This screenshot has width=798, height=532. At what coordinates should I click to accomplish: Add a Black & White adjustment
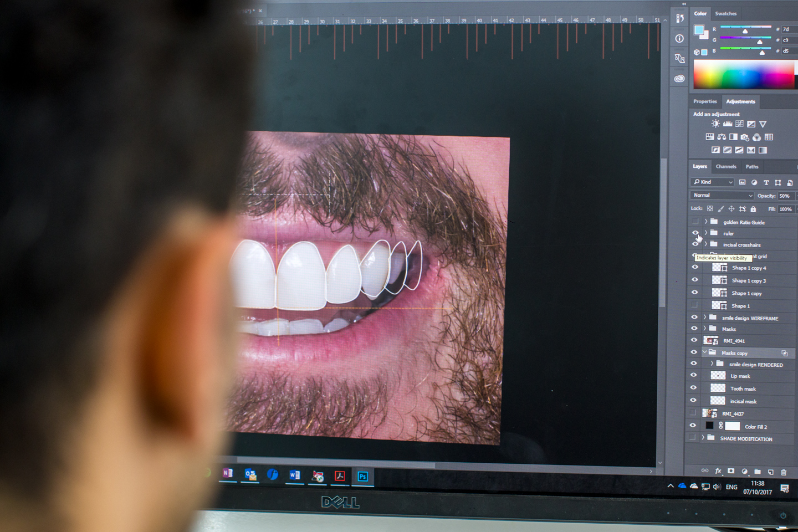pos(733,137)
